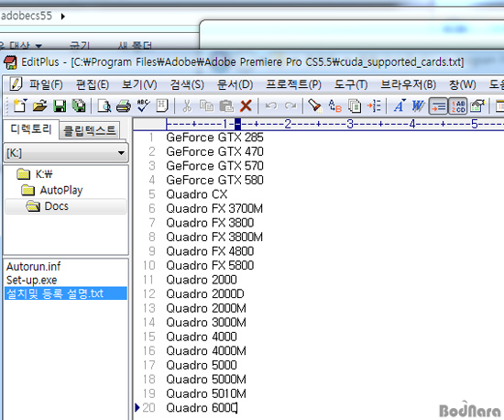Toggle Word Wrap with the W icon
504x420 pixels.
pyautogui.click(x=418, y=105)
